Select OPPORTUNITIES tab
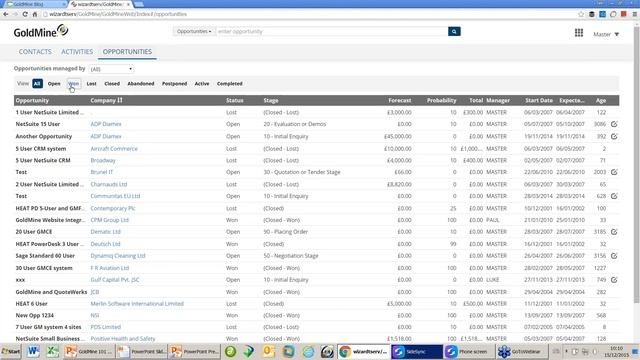Screen dimensions: 640x360 pos(127,52)
